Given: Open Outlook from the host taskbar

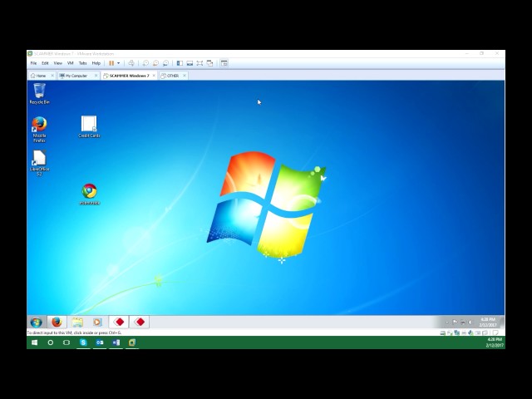Looking at the screenshot, I should [100, 342].
